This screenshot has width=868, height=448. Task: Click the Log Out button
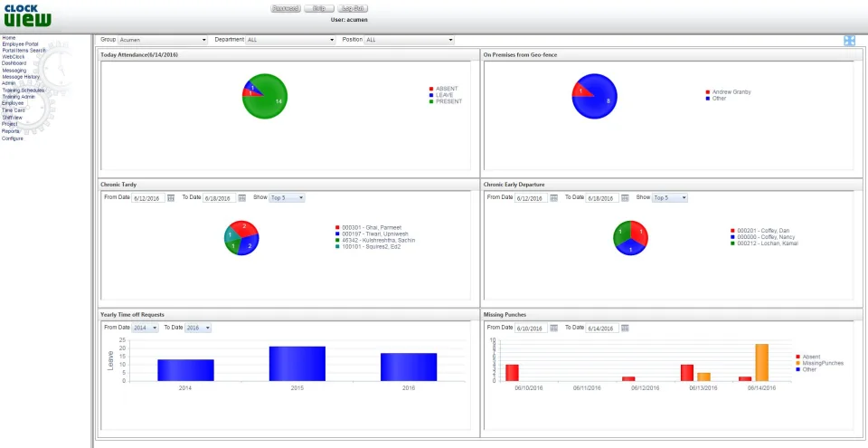pyautogui.click(x=353, y=9)
